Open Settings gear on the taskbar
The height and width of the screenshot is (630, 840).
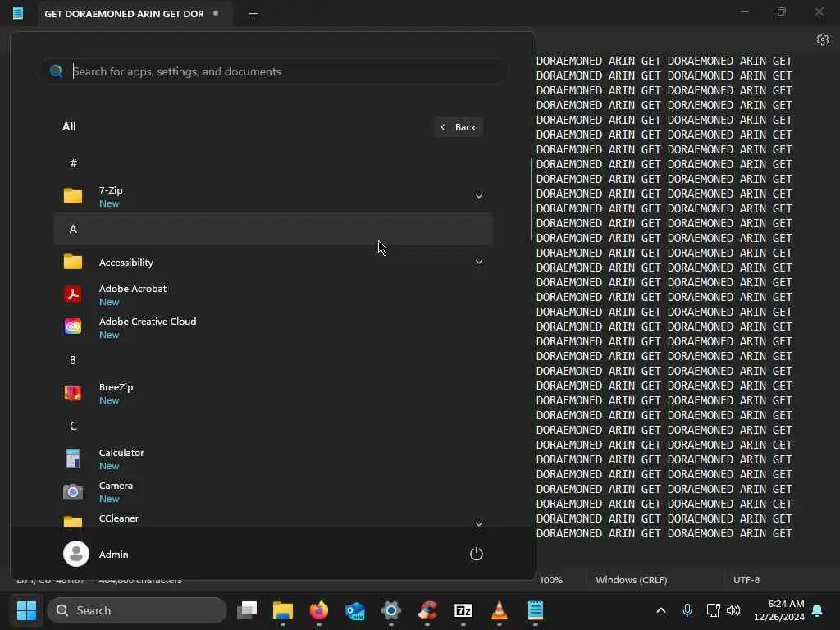[391, 610]
